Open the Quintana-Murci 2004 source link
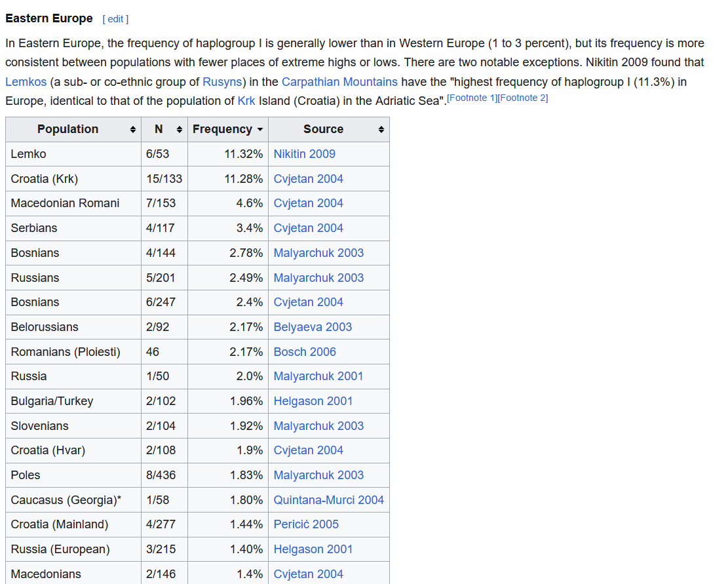This screenshot has height=584, width=728. (329, 500)
